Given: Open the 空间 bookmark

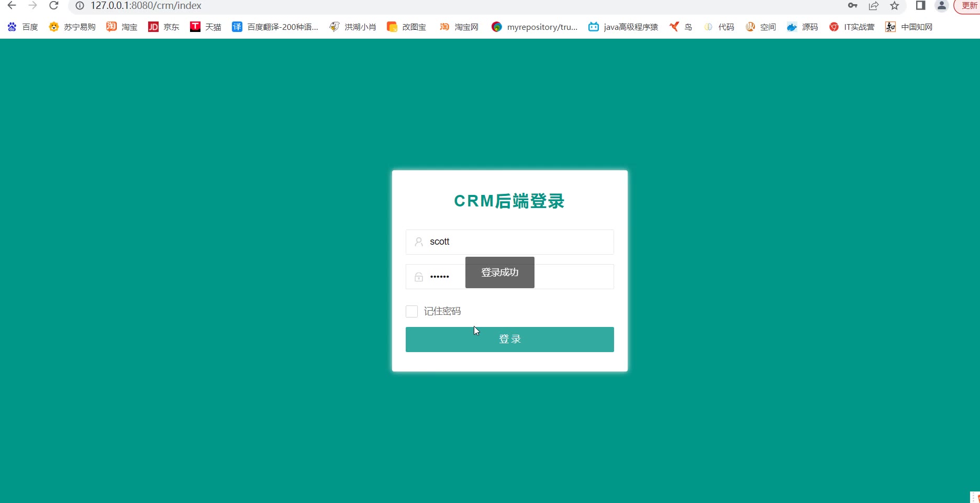Looking at the screenshot, I should tap(760, 27).
